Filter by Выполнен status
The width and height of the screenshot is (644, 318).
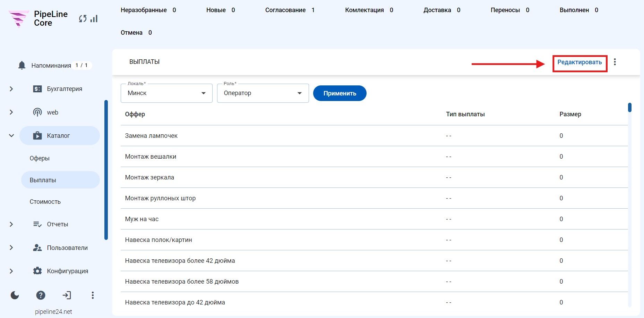click(x=579, y=10)
